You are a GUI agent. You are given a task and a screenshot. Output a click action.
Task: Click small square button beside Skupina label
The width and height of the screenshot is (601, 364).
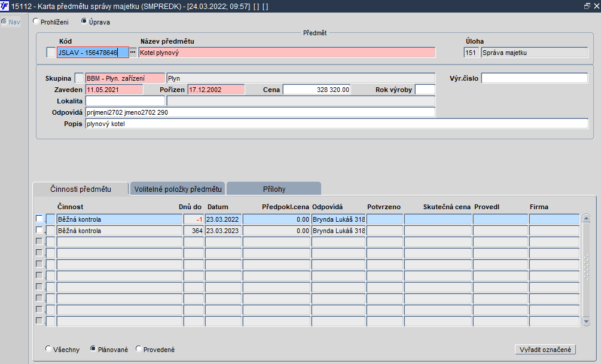click(x=79, y=78)
